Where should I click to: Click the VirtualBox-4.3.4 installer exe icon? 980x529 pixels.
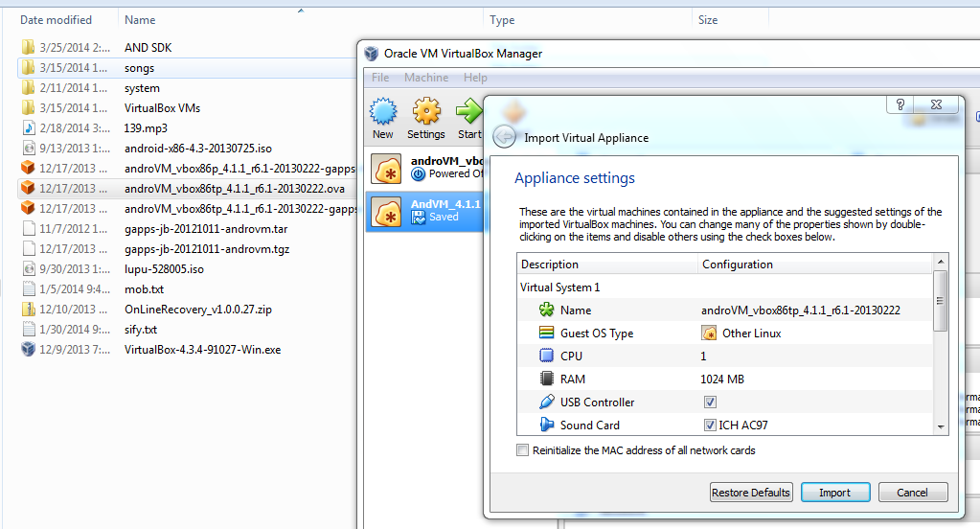28,349
